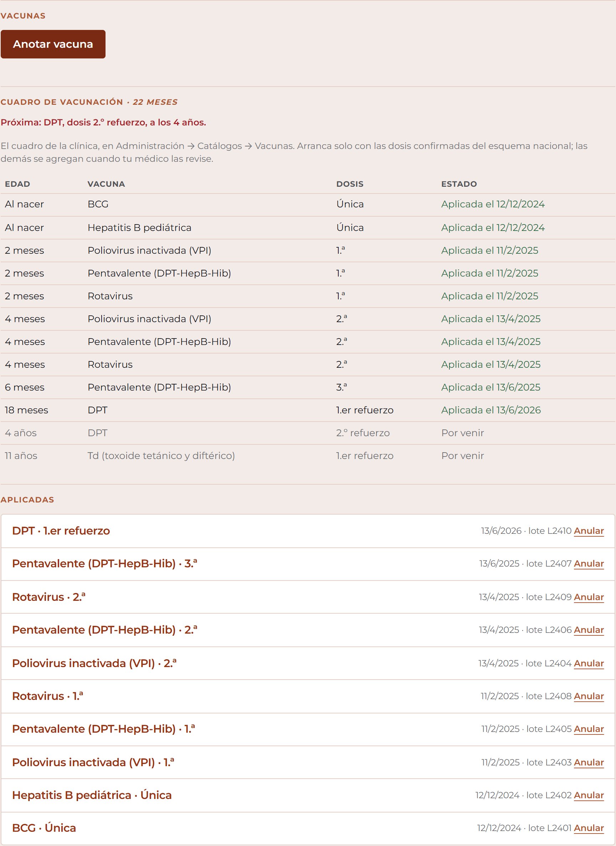
Task: Anular the Pentavalente 2.ª dose record
Action: (x=589, y=630)
